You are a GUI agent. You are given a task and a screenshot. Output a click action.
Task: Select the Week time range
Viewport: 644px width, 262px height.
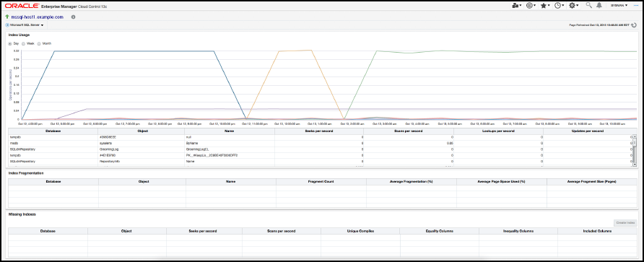pyautogui.click(x=24, y=43)
